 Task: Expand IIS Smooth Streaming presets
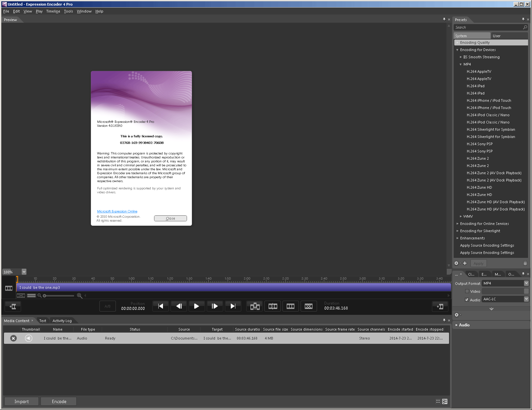click(x=461, y=57)
